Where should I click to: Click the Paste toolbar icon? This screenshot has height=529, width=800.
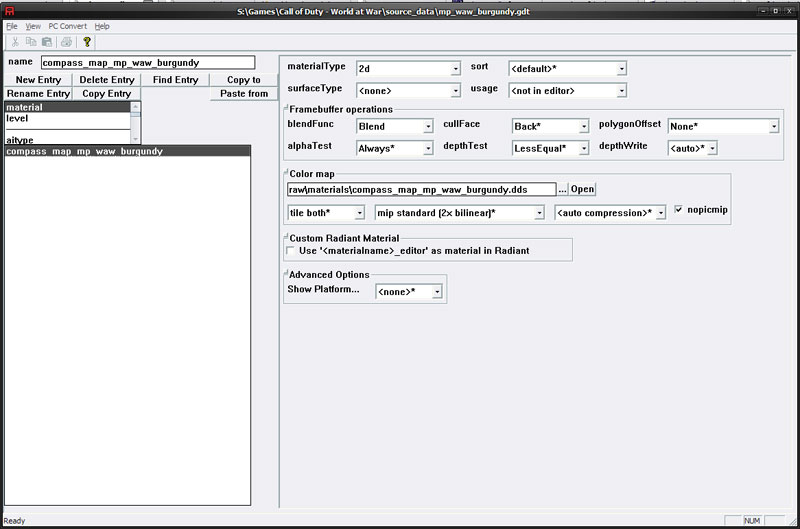pyautogui.click(x=47, y=42)
